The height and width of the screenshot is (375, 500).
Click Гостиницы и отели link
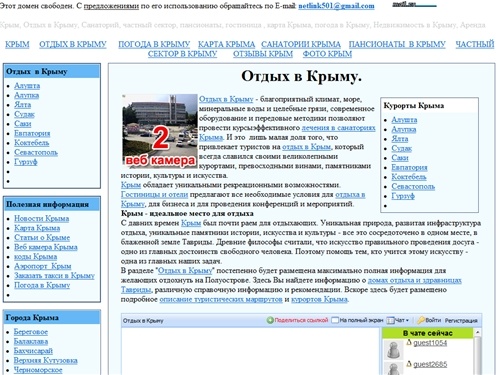[154, 194]
